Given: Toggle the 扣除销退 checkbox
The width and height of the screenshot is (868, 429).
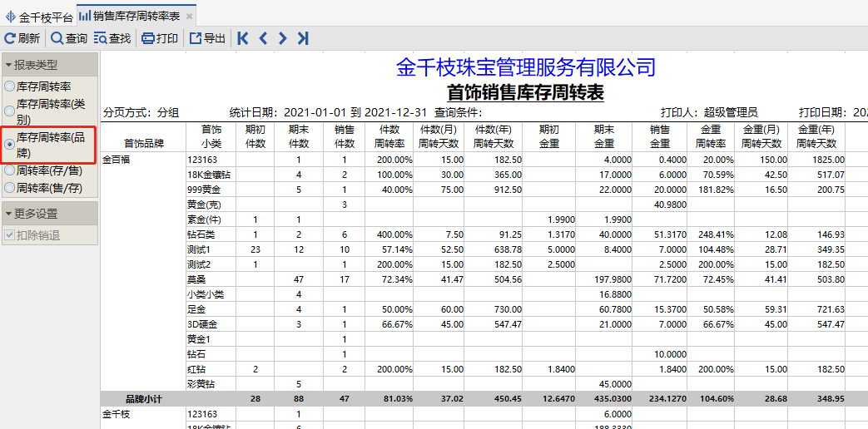Looking at the screenshot, I should pos(32,235).
